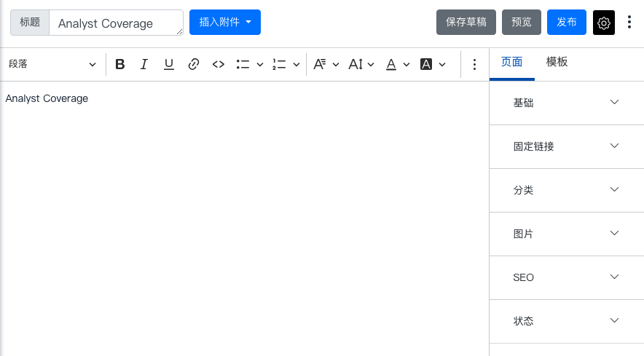
Task: Open the settings gear icon
Action: coord(604,23)
